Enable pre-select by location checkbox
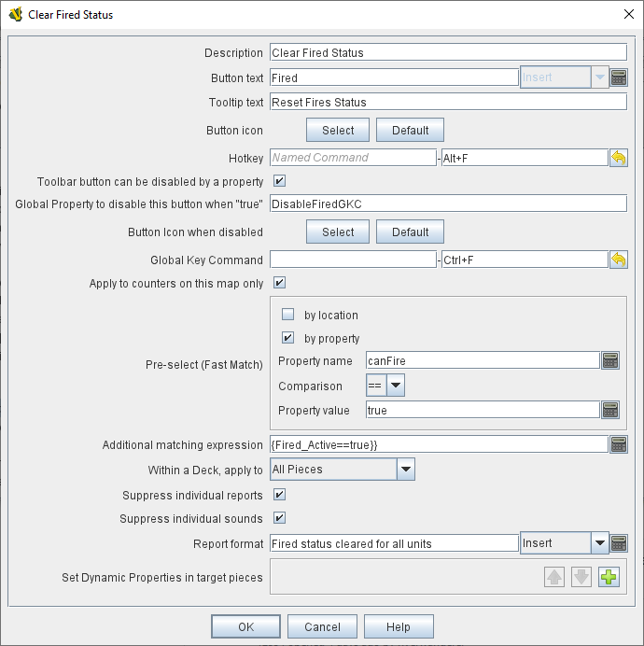The image size is (644, 646). coord(288,315)
